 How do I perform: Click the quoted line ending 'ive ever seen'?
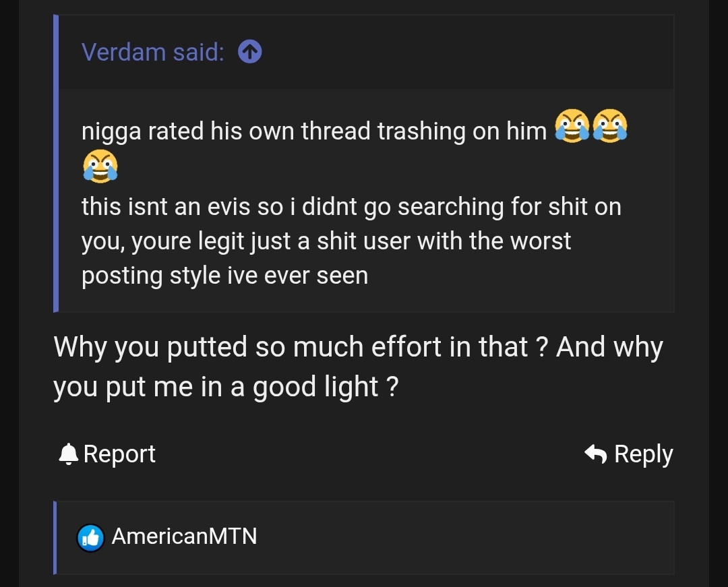224,275
